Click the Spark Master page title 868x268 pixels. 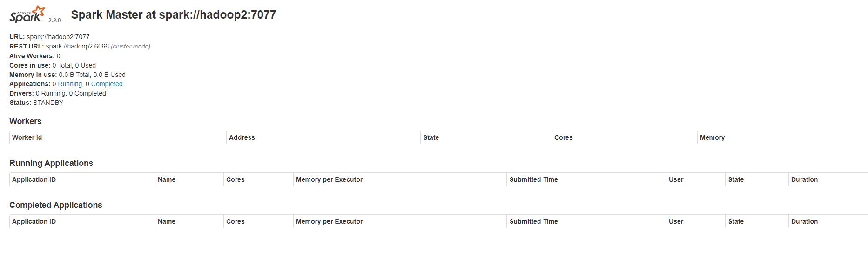173,15
